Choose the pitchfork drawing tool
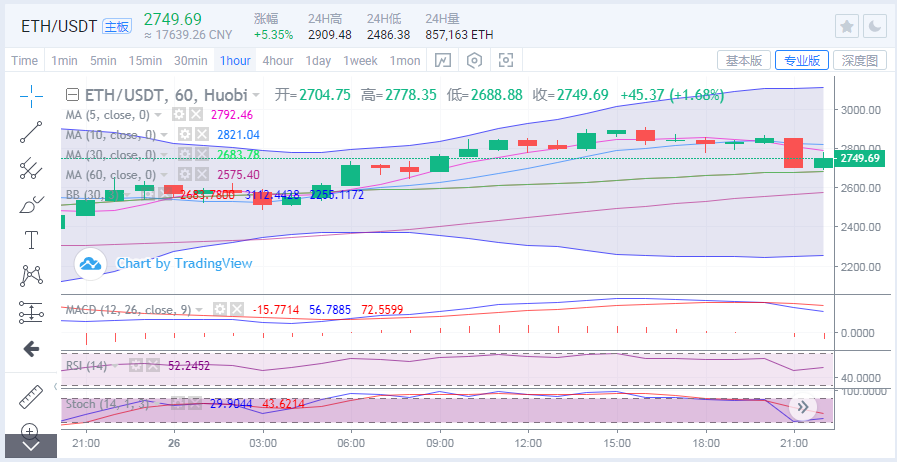 click(x=31, y=168)
